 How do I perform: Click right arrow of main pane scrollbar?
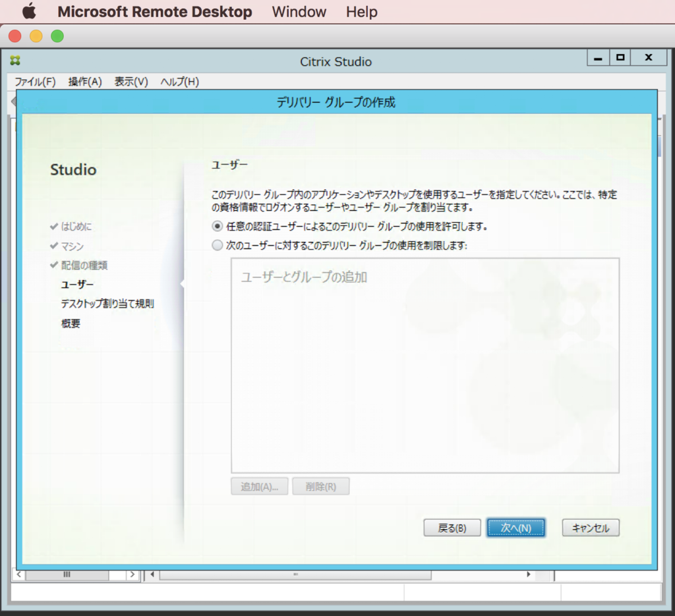(529, 574)
